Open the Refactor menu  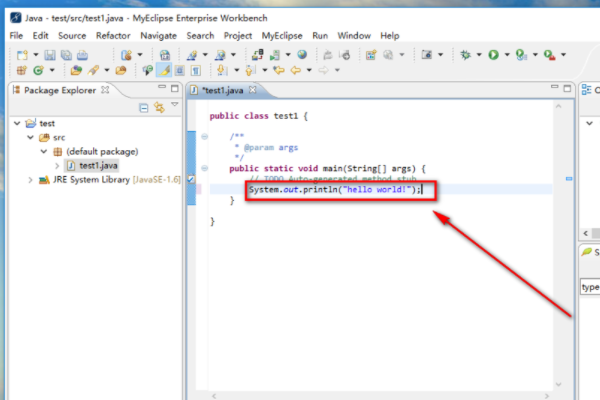113,35
